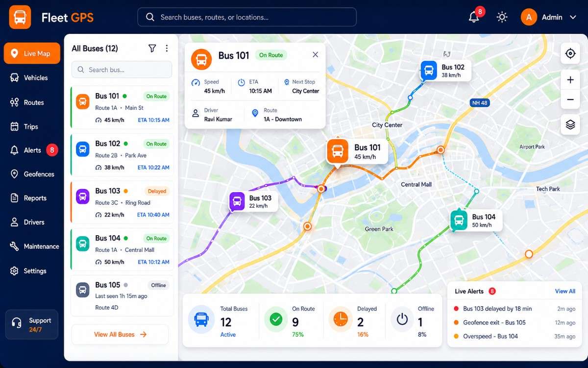Click the Offline power icon
Image resolution: width=588 pixels, height=368 pixels.
click(402, 319)
